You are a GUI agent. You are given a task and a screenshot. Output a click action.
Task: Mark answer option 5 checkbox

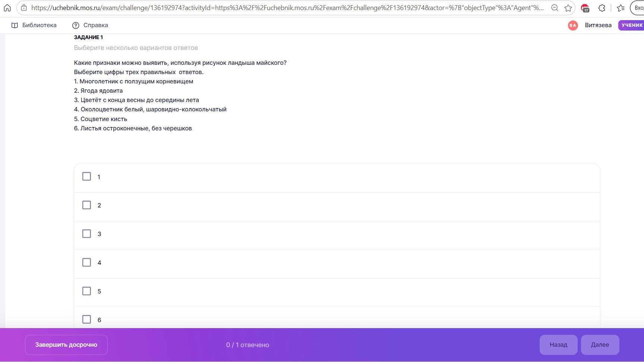(x=86, y=291)
